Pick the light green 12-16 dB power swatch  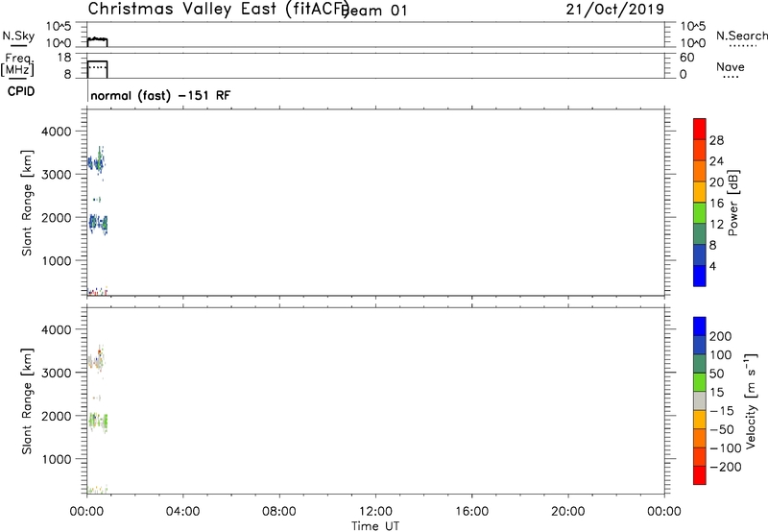coord(700,213)
